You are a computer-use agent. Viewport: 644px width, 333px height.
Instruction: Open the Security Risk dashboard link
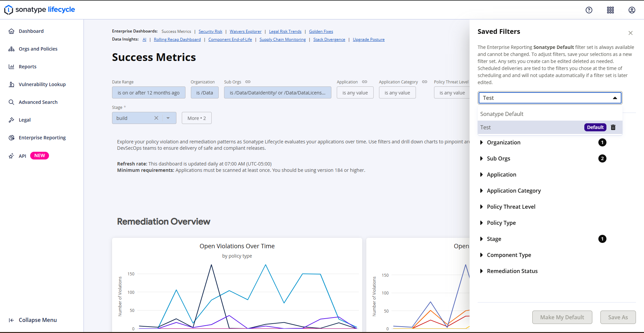pyautogui.click(x=210, y=31)
